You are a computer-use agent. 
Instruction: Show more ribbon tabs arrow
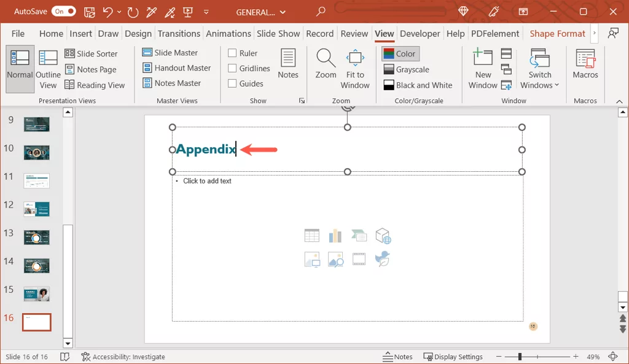595,33
